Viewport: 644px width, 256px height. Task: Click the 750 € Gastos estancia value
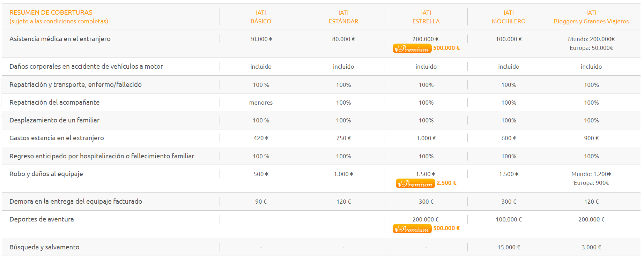point(343,138)
